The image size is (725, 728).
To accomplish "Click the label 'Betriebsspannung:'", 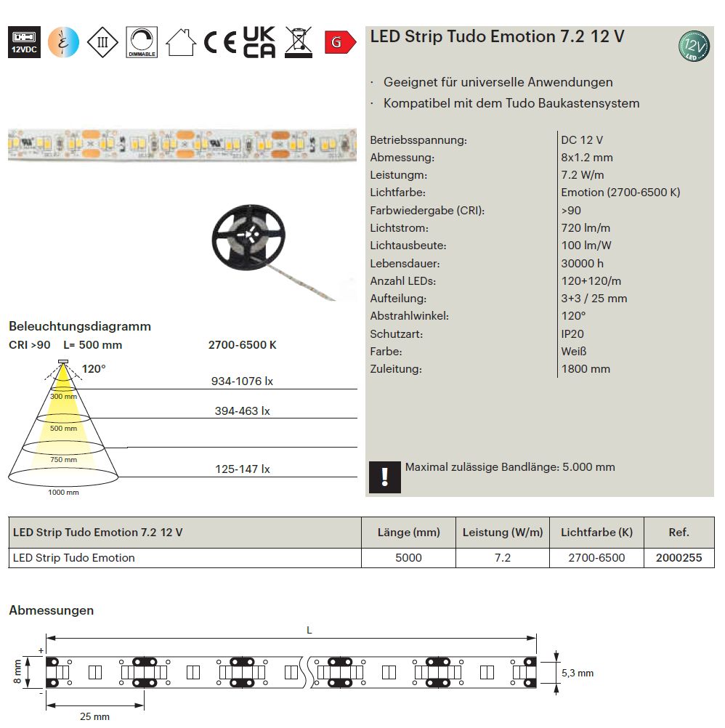I will tap(418, 139).
